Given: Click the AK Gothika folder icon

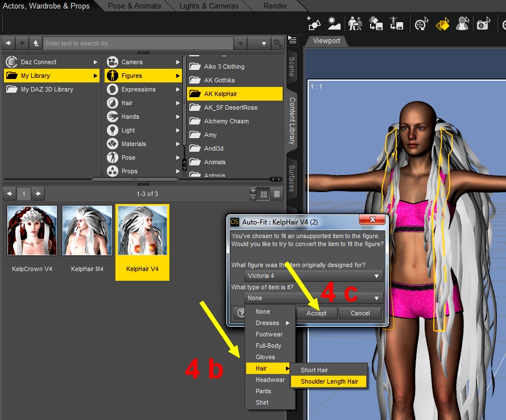Looking at the screenshot, I should 195,80.
